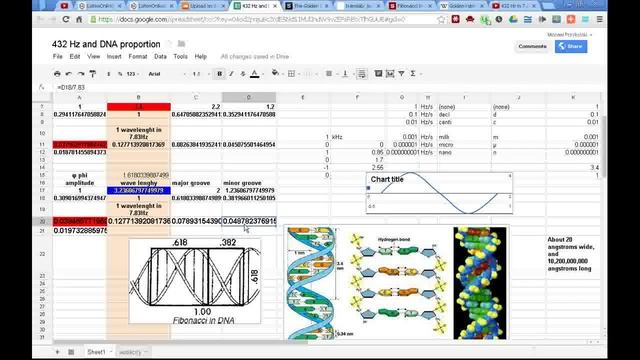The image size is (640, 360).
Task: Toggle Strikethrough formatting
Action: (x=243, y=74)
